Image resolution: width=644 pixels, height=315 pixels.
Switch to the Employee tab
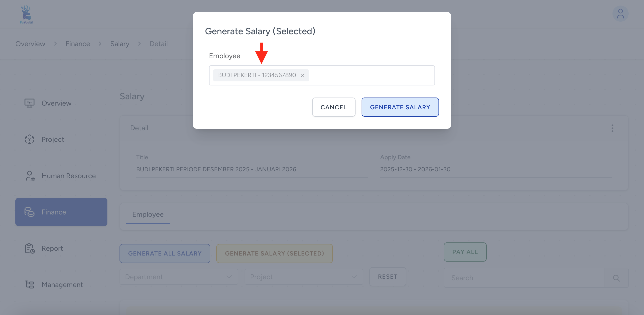pos(148,214)
